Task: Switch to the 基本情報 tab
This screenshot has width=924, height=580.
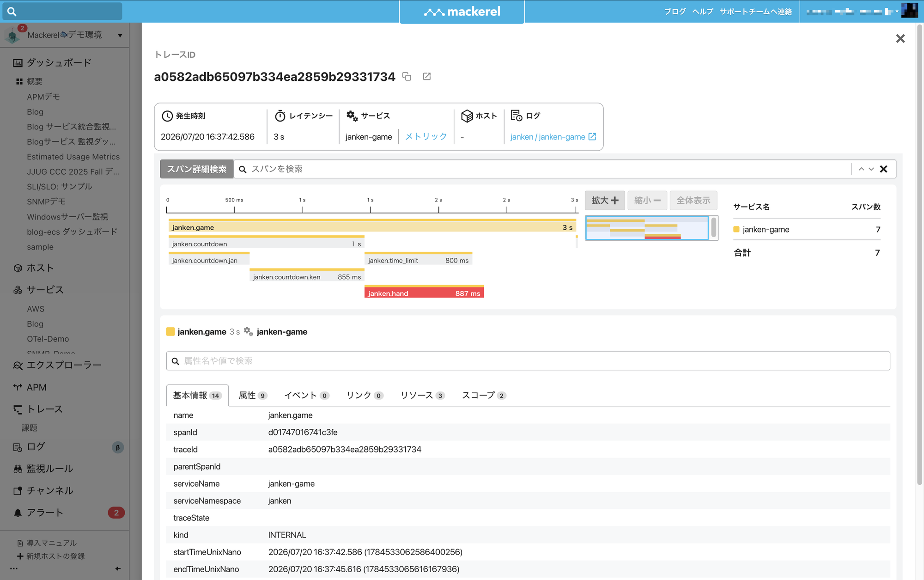Action: [x=197, y=396]
